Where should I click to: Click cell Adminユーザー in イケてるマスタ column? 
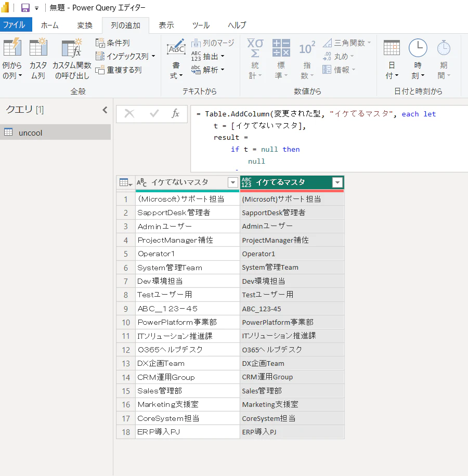pyautogui.click(x=292, y=226)
